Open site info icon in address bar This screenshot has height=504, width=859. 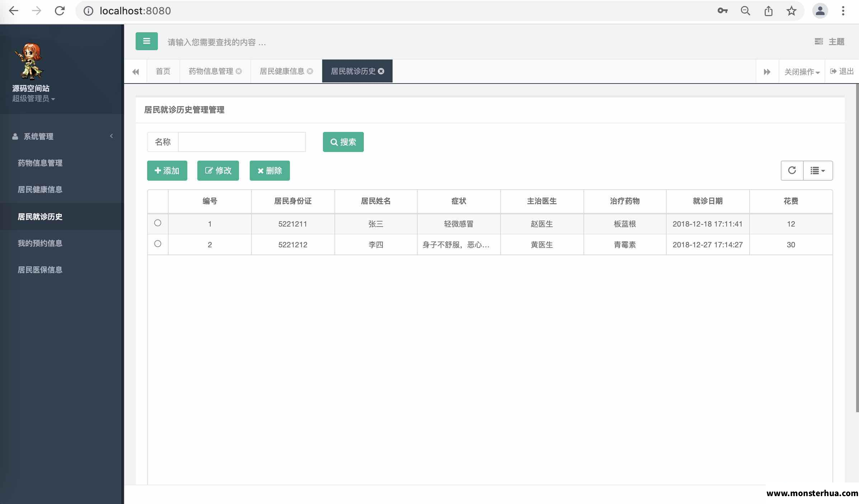click(x=88, y=11)
